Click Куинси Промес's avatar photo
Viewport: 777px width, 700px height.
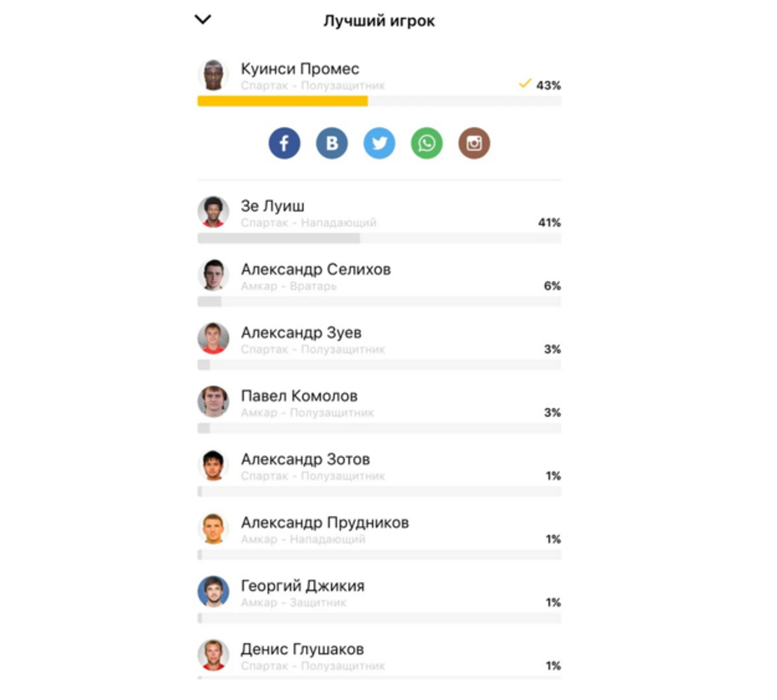tap(213, 75)
